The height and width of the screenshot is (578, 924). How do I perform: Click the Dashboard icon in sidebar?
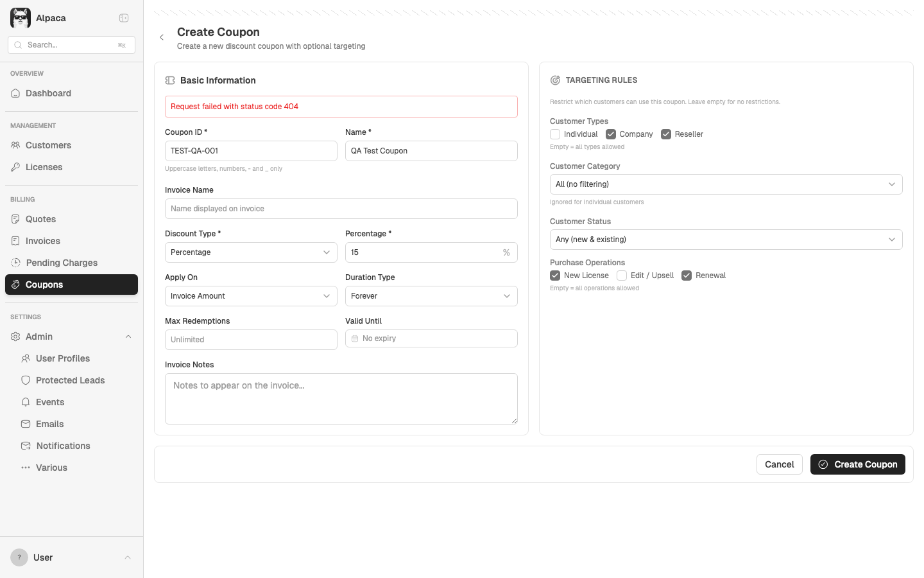pyautogui.click(x=16, y=93)
